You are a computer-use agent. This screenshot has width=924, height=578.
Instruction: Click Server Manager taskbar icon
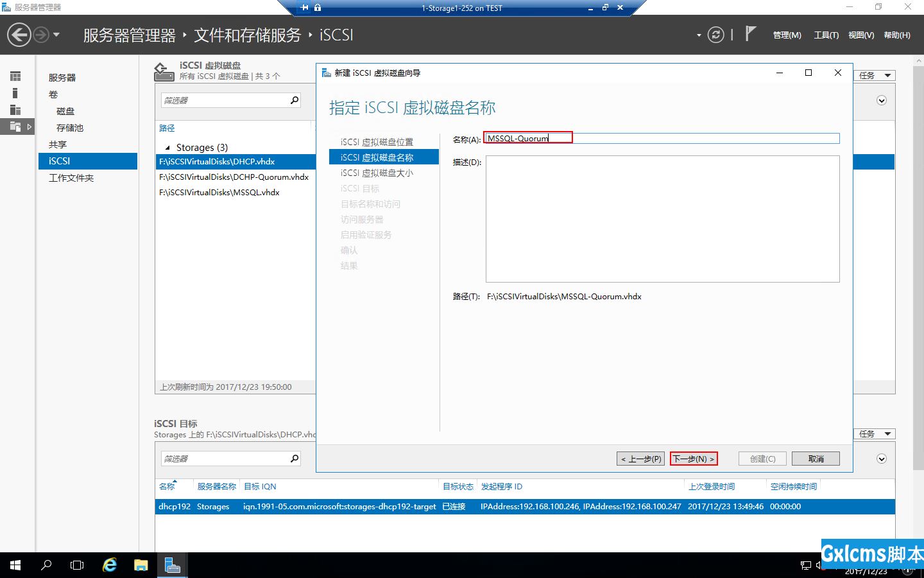click(172, 565)
